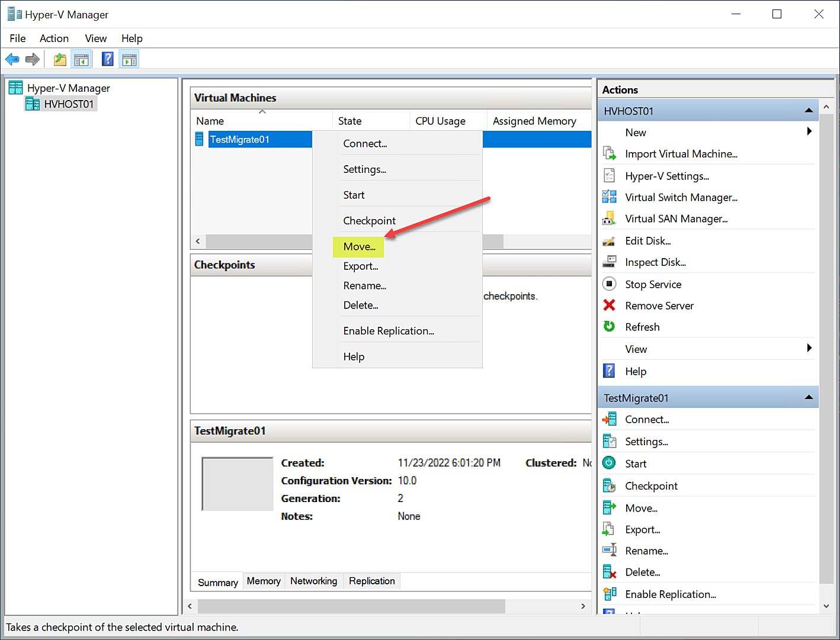Click the green Start power icon
Screen dimensions: 840x640
click(609, 463)
